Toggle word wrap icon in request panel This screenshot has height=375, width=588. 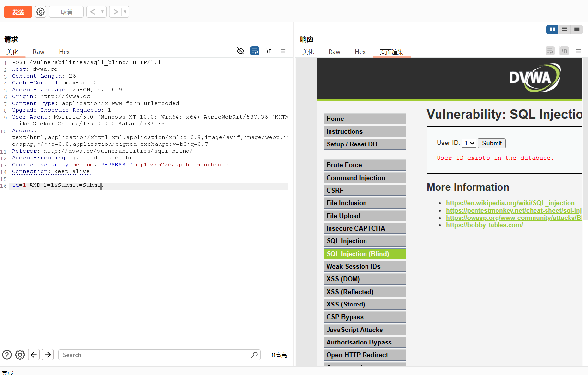(255, 51)
